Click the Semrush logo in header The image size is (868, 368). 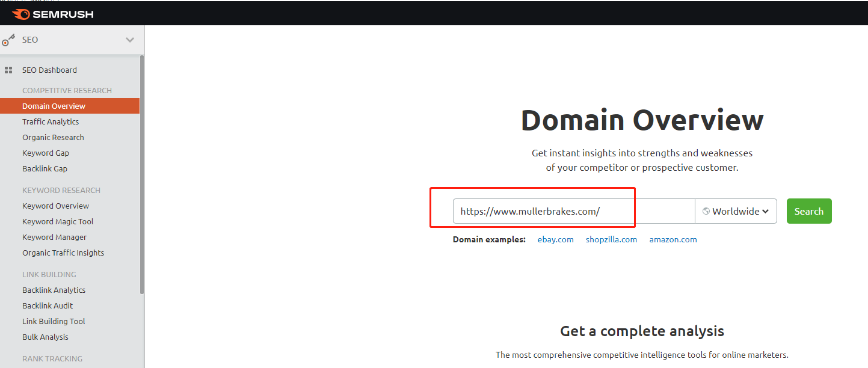coord(52,14)
